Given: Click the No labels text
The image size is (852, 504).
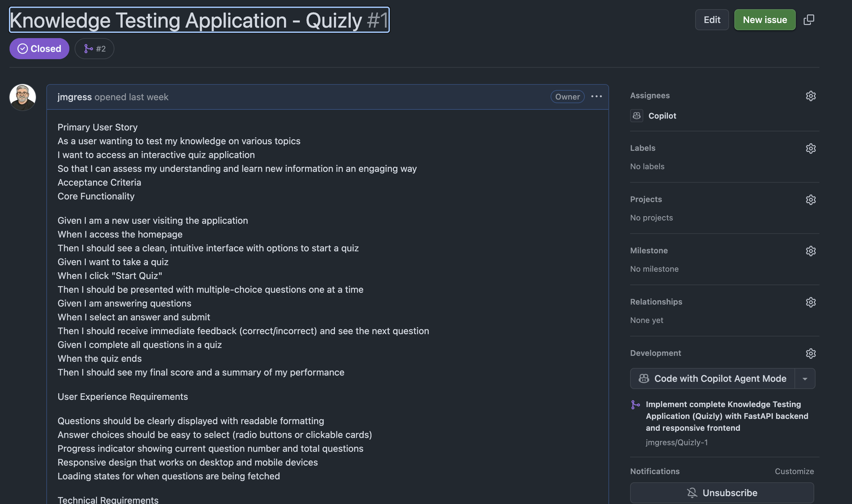Looking at the screenshot, I should pyautogui.click(x=647, y=167).
